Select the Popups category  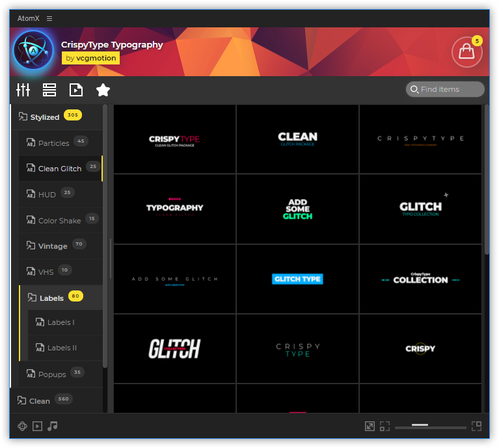(61, 374)
